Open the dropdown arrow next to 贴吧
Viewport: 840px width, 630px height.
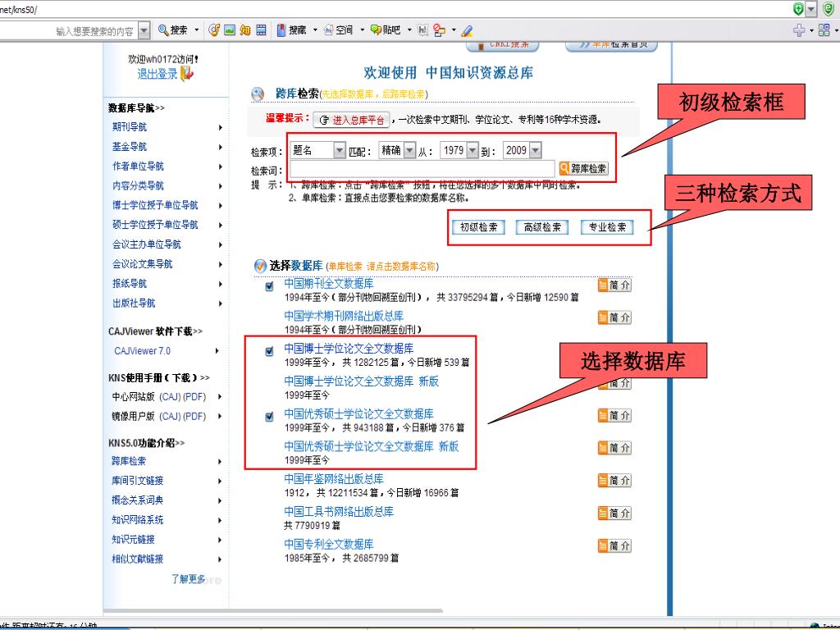(x=409, y=30)
